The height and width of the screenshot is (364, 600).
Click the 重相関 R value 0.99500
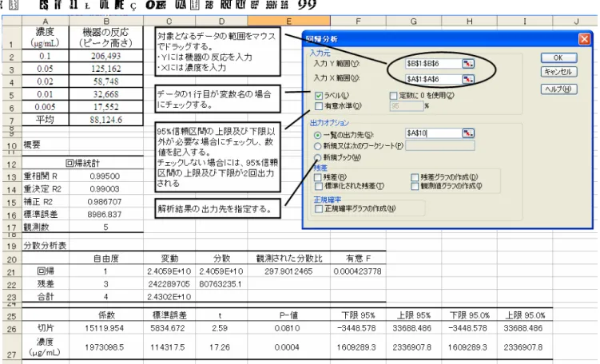coord(106,176)
